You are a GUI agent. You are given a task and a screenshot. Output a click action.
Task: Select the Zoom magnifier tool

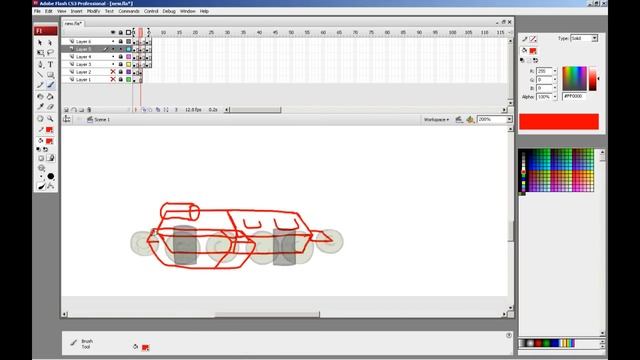tap(50, 118)
